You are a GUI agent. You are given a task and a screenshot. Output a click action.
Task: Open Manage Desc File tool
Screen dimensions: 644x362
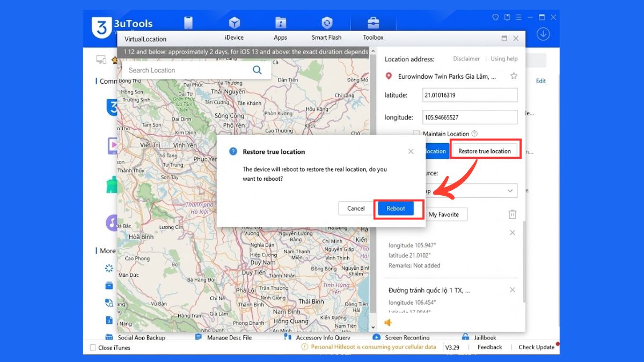[223, 337]
